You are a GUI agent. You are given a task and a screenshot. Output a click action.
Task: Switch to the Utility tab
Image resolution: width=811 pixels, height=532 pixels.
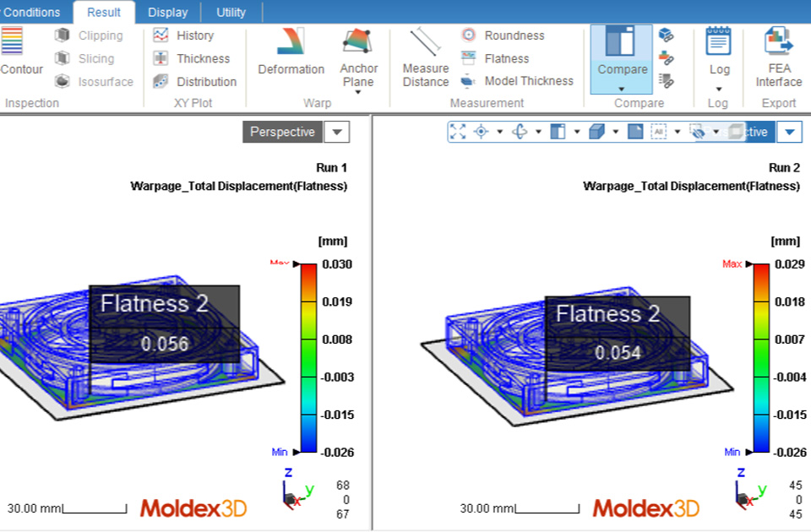point(231,12)
